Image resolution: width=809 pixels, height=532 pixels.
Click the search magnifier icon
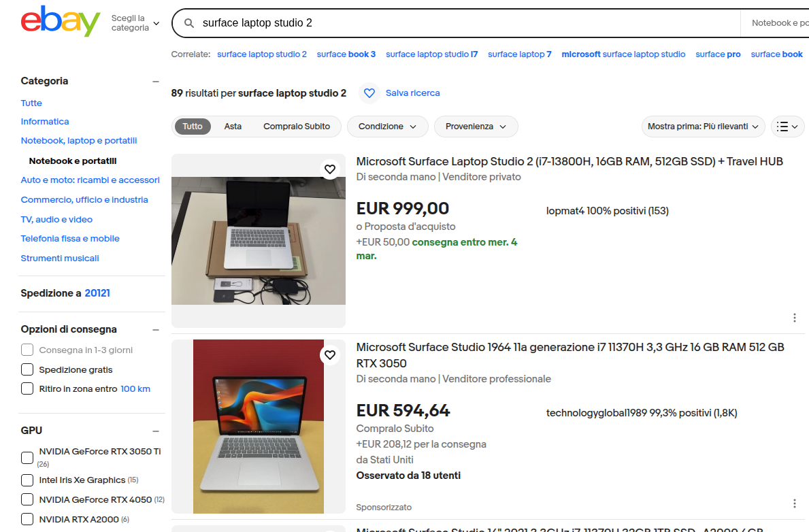[x=189, y=23]
